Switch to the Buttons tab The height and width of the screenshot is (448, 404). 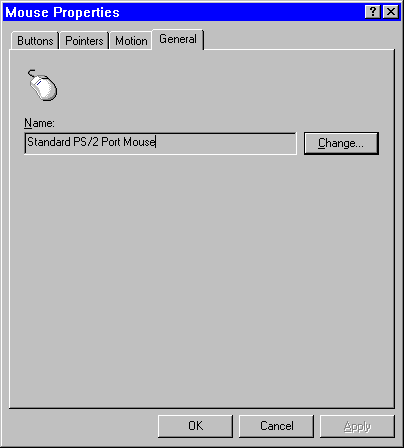[35, 41]
